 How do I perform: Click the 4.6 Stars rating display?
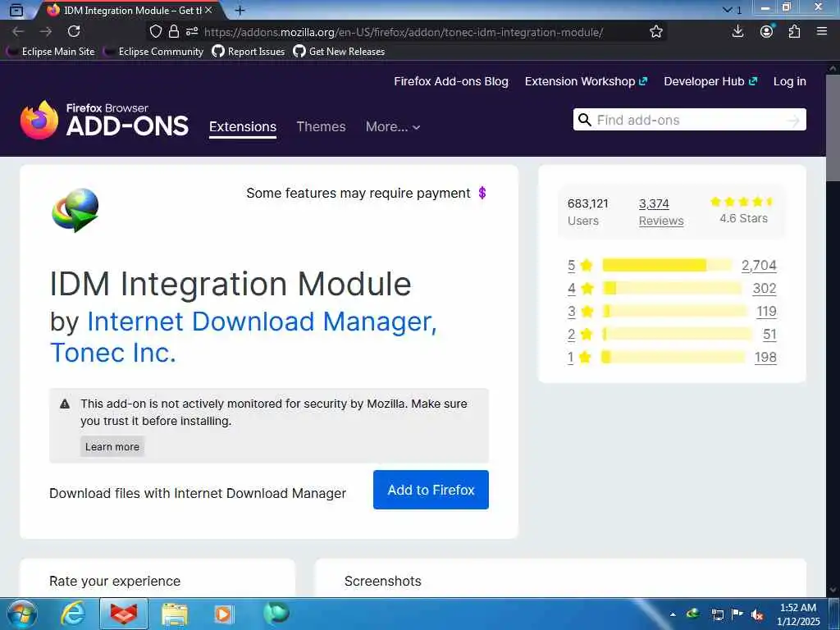(743, 210)
